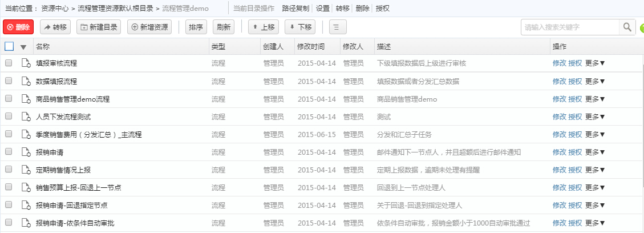This screenshot has width=644, height=233.
Task: Click 设置 in directory operations bar
Action: (x=323, y=9)
